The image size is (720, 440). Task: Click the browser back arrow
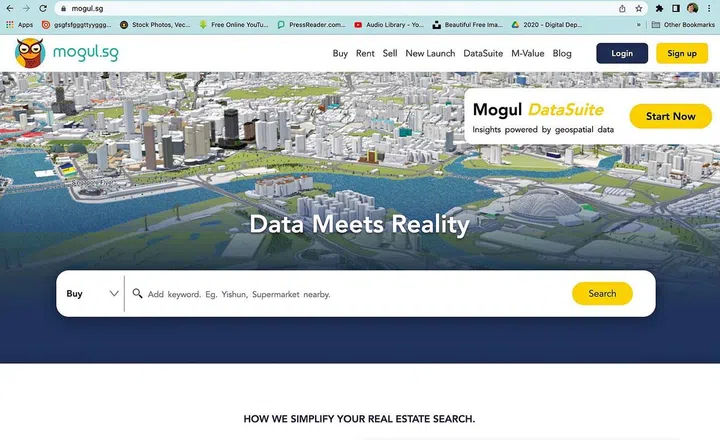click(x=9, y=8)
